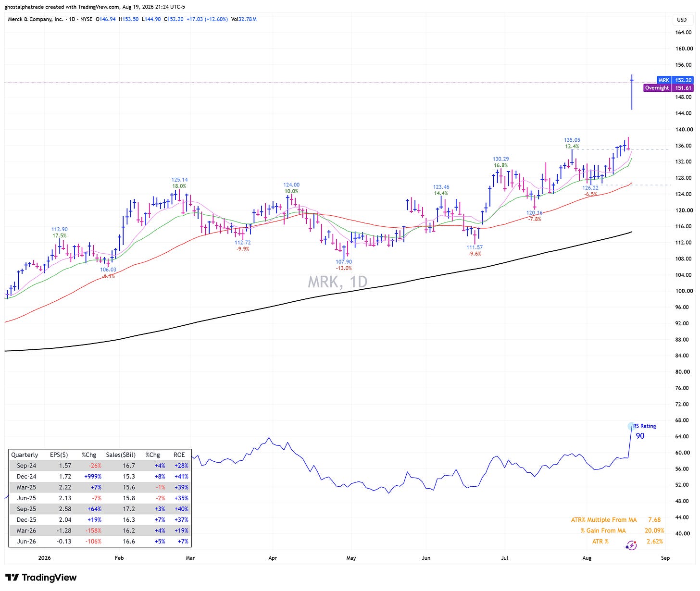
Task: Select the Overnight 151.61 price label
Action: (x=668, y=88)
